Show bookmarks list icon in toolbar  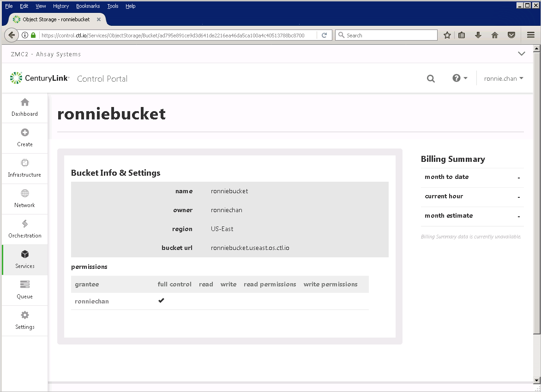[x=462, y=35]
